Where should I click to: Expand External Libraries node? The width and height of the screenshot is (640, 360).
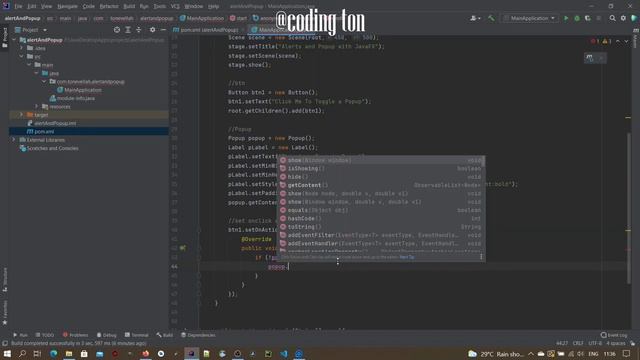click(x=14, y=140)
